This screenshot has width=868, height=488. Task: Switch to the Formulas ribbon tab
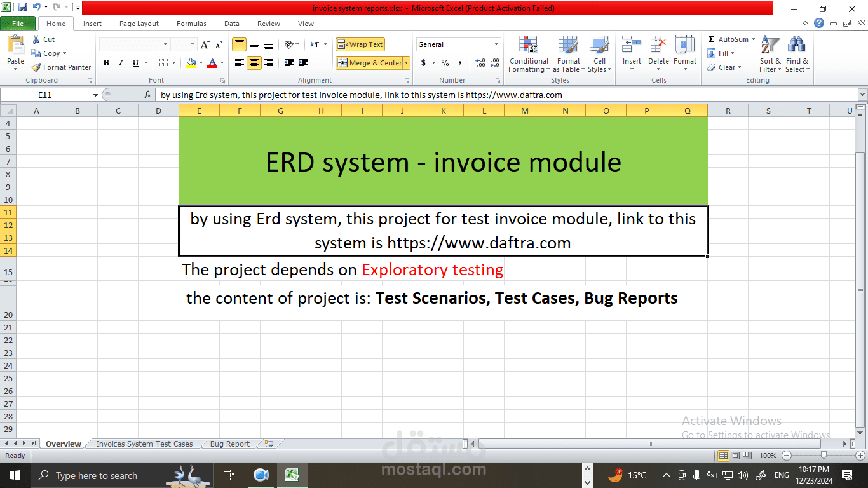coord(191,24)
